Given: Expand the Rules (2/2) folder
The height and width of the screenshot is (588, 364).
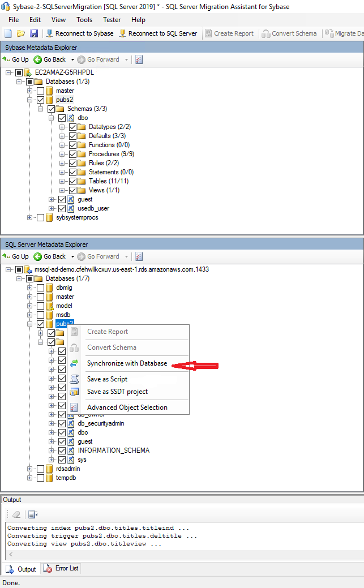Looking at the screenshot, I should click(62, 163).
